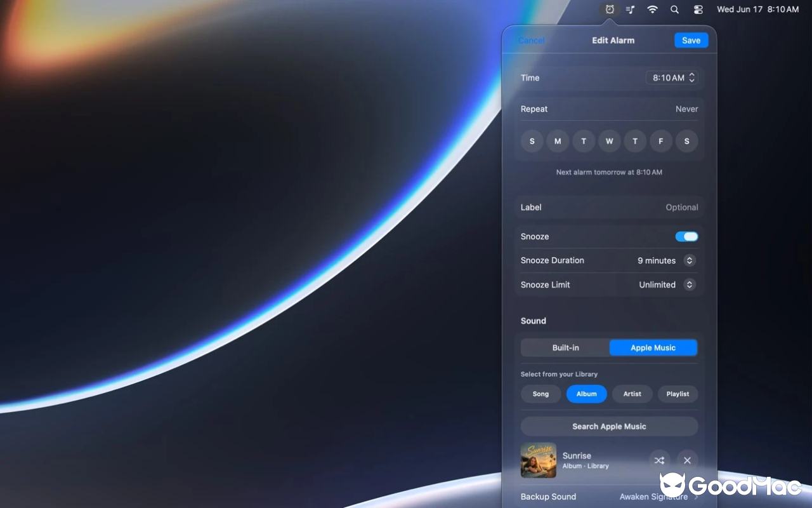
Task: Choose the Playlist library filter
Action: pos(678,394)
